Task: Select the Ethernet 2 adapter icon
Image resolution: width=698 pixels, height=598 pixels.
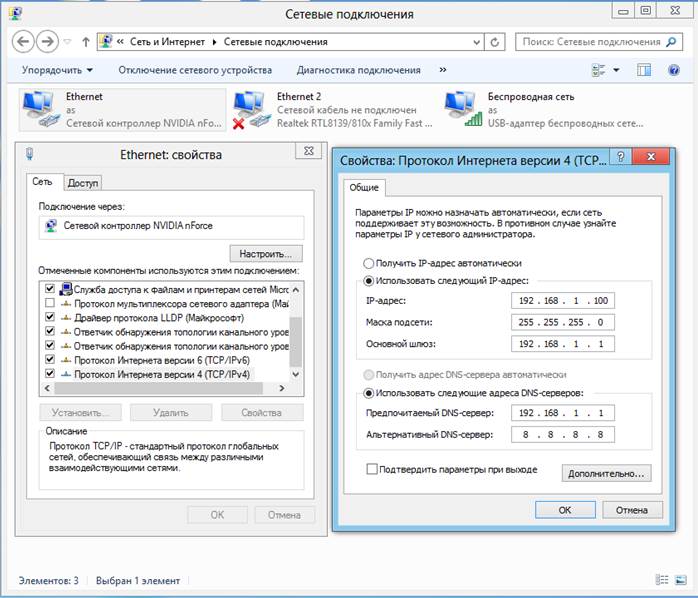Action: click(252, 110)
